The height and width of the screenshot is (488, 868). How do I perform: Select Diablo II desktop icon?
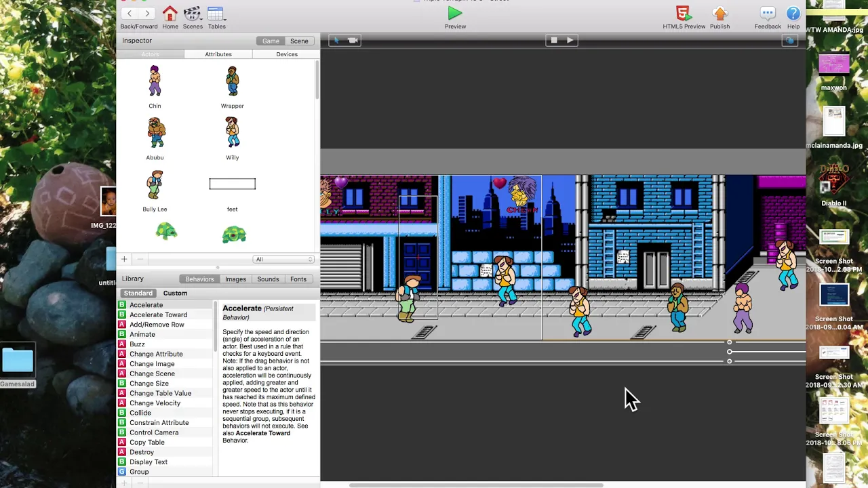pyautogui.click(x=833, y=184)
